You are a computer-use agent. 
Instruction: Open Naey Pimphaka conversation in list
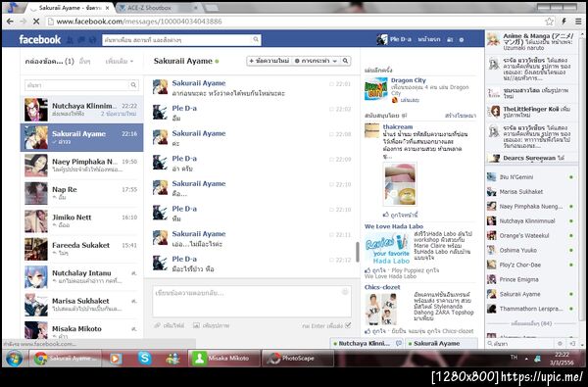pyautogui.click(x=81, y=165)
